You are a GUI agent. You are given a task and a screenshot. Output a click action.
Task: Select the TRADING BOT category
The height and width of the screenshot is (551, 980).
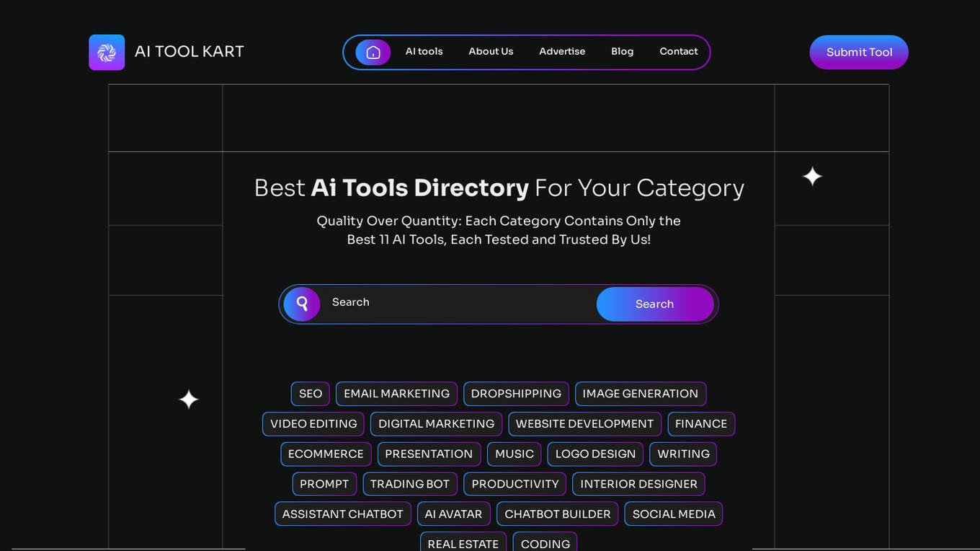(x=410, y=485)
